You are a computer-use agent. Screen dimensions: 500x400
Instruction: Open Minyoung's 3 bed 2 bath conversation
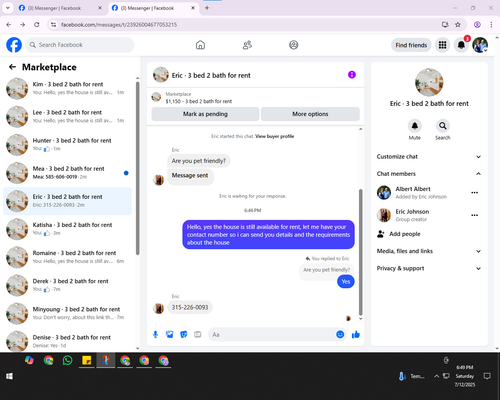click(67, 313)
